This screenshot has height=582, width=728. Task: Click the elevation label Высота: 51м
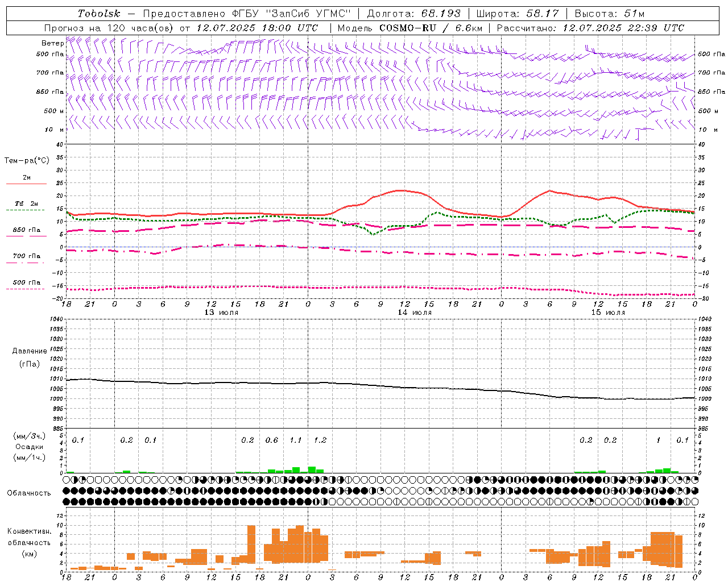610,14
